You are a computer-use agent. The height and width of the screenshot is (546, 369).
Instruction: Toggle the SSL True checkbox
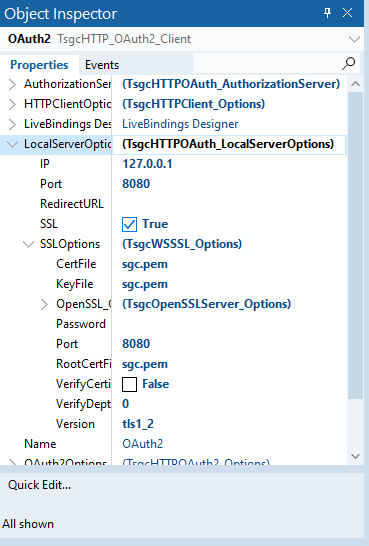[129, 224]
